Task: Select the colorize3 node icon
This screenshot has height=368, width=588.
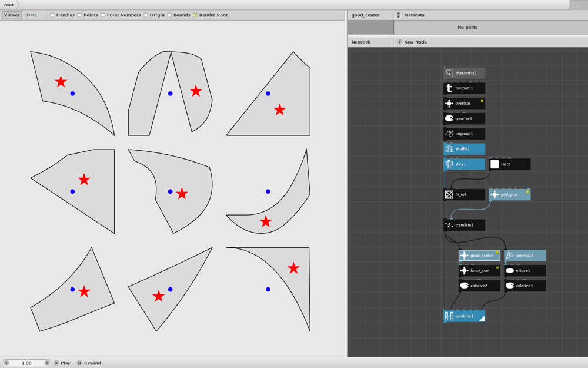Action: [510, 286]
